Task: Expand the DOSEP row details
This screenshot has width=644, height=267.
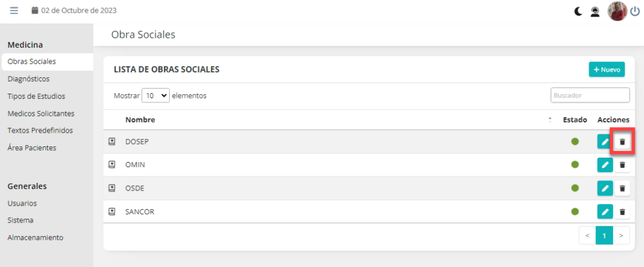Action: (x=112, y=141)
